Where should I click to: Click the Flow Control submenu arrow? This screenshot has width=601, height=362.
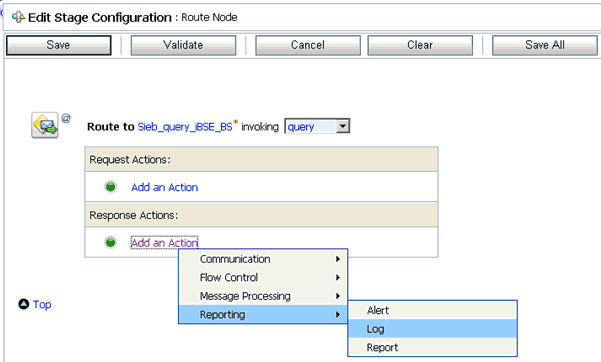click(x=338, y=277)
